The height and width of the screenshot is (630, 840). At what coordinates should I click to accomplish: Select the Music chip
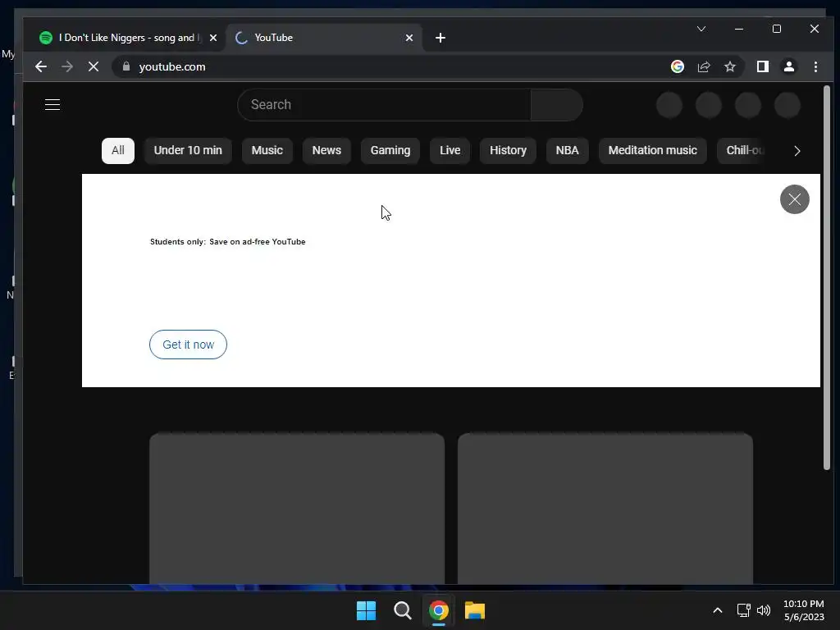(267, 151)
